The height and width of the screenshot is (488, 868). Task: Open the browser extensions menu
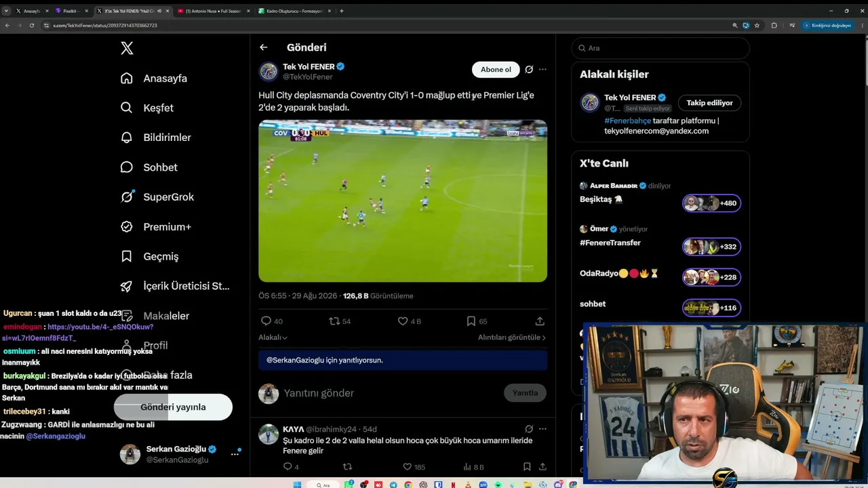coord(774,25)
